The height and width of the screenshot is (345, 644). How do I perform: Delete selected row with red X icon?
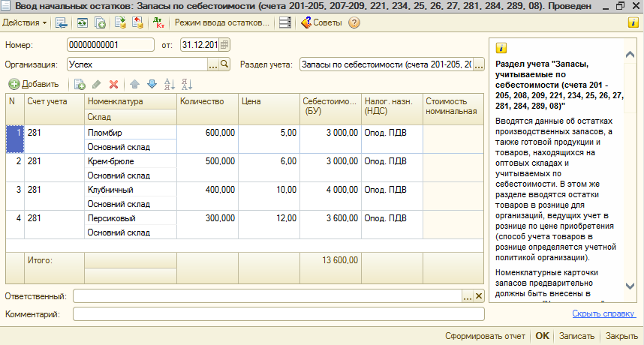pyautogui.click(x=114, y=84)
